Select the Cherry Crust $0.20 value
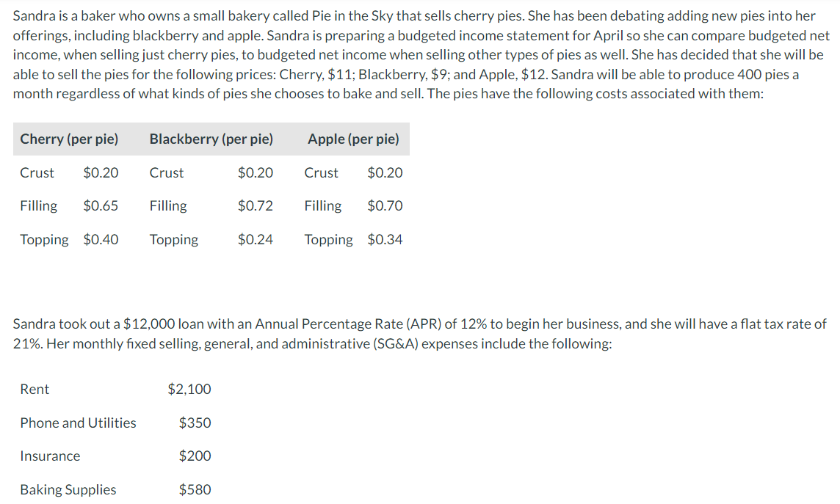Viewport: 840px width, 504px height. coord(101,172)
